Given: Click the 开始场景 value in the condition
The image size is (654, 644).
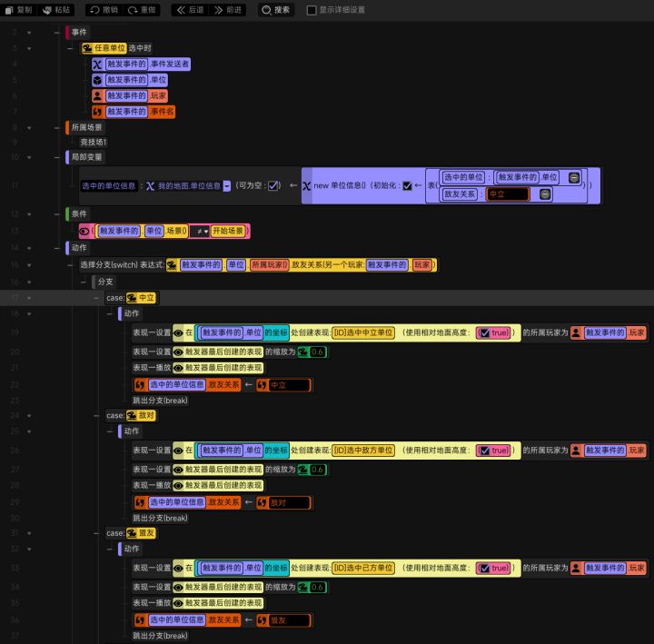Looking at the screenshot, I should tap(228, 232).
